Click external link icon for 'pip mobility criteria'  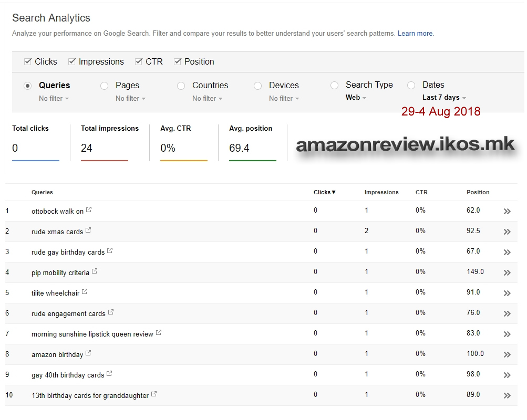click(x=95, y=271)
